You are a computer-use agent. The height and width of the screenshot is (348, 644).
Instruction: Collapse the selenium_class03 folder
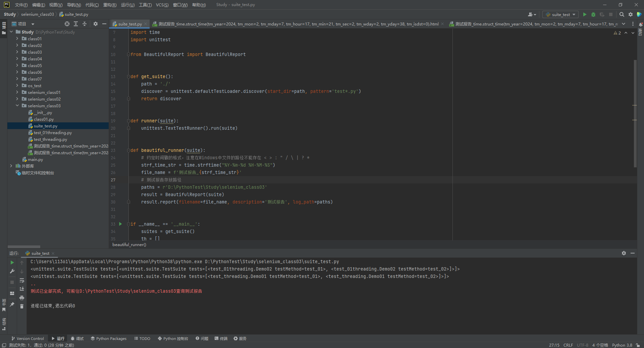(x=17, y=106)
